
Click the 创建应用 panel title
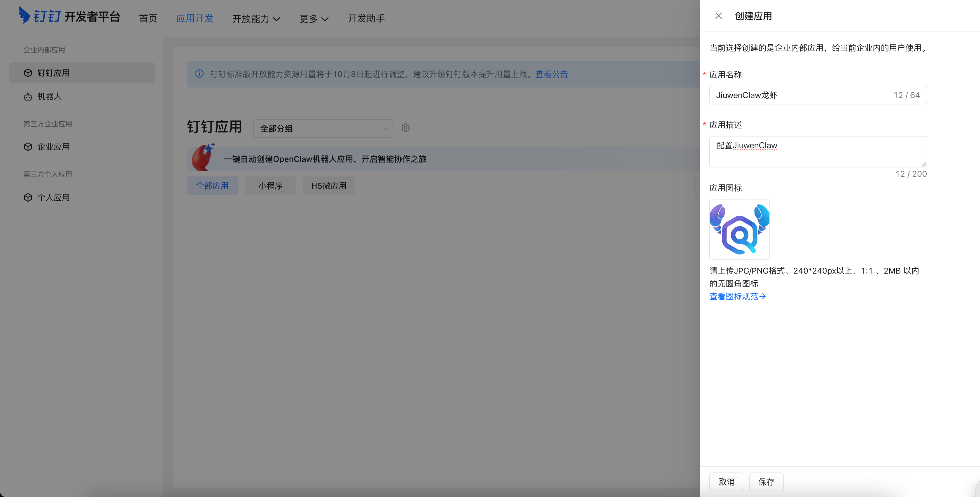pos(753,16)
